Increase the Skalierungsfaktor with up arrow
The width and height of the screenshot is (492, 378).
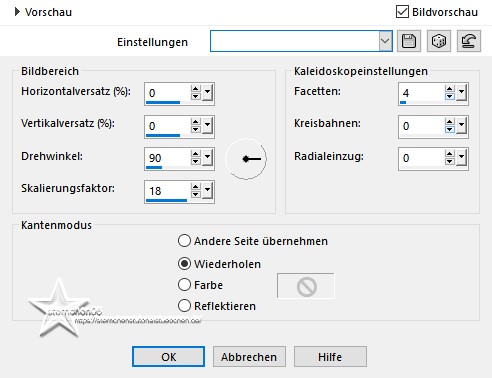click(x=196, y=187)
